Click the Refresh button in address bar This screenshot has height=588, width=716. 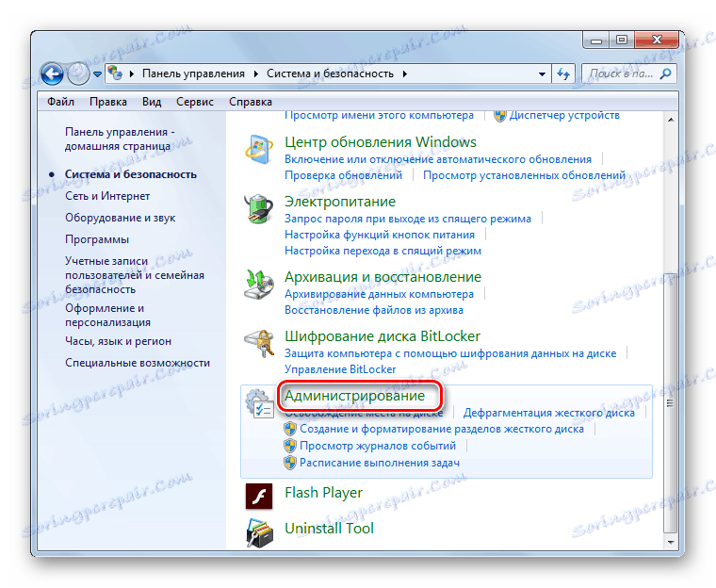click(563, 73)
